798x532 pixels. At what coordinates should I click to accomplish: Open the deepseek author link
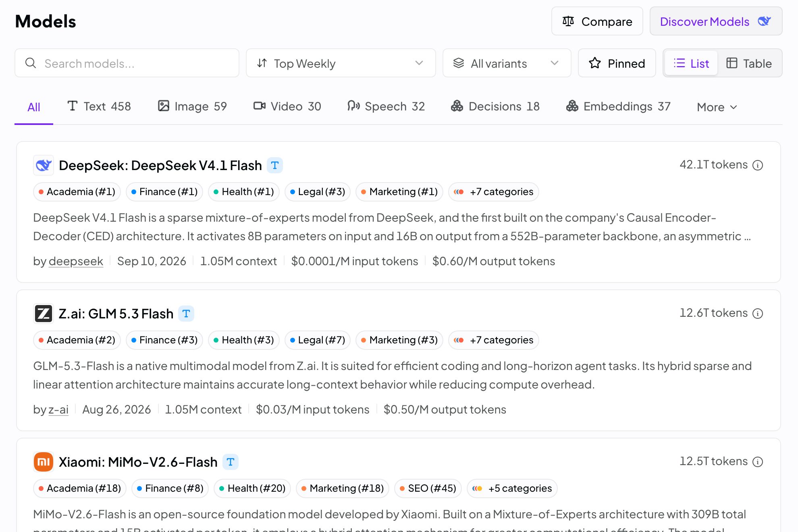point(76,261)
